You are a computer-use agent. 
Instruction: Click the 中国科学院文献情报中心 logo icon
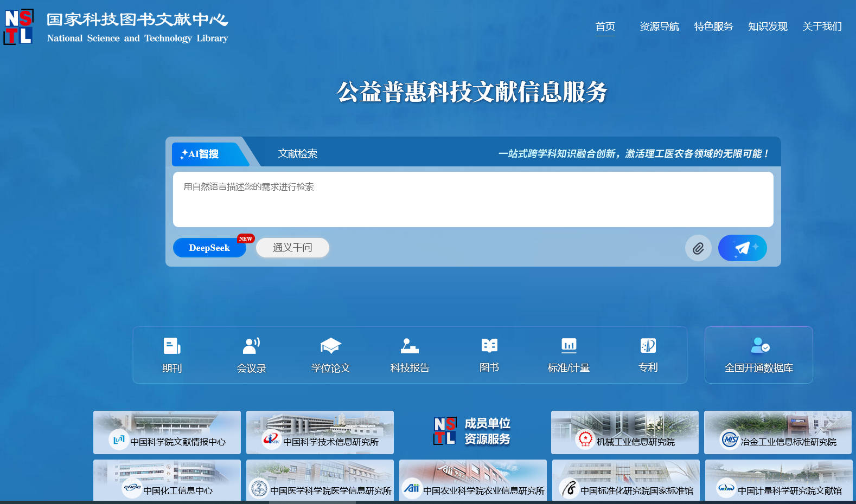(x=118, y=439)
